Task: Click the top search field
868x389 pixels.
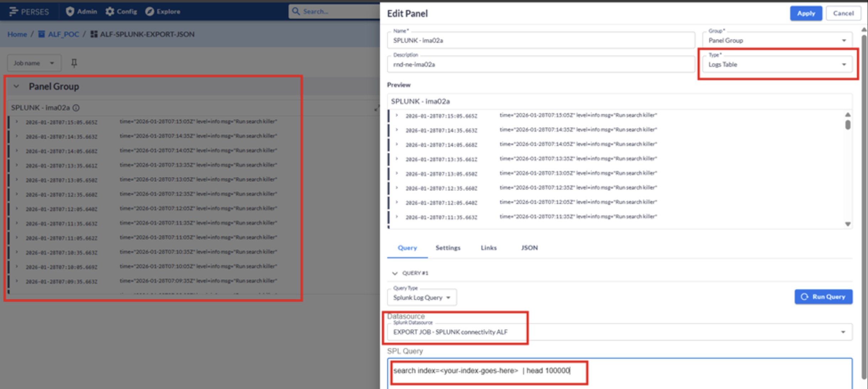Action: tap(335, 11)
